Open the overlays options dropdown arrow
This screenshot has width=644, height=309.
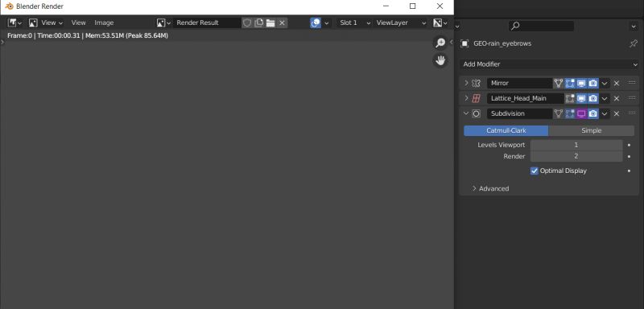[327, 23]
